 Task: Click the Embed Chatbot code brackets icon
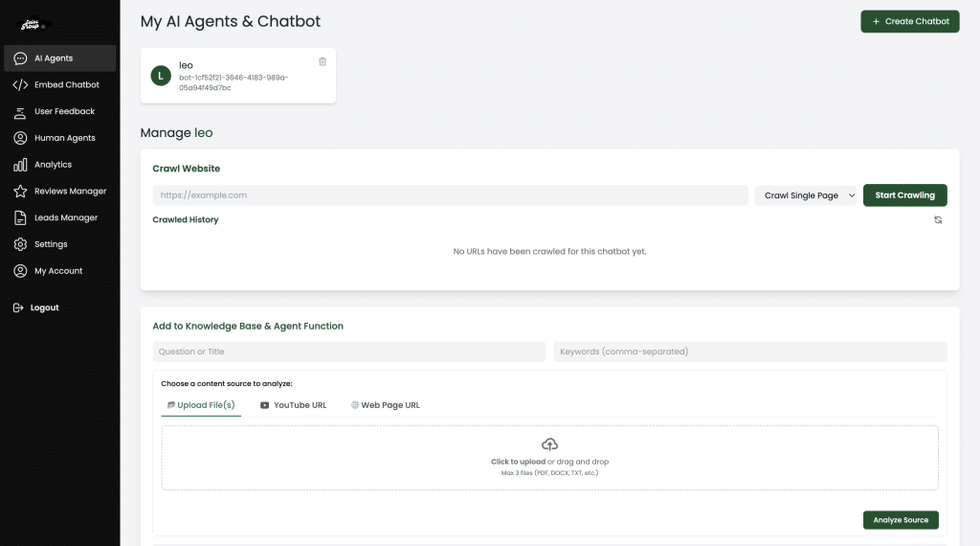click(x=20, y=84)
